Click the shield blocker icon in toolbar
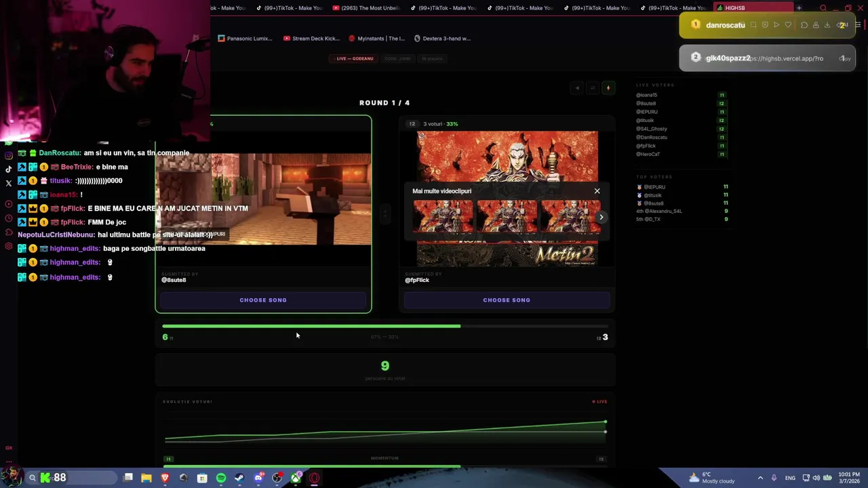This screenshot has width=868, height=488. pos(765,25)
